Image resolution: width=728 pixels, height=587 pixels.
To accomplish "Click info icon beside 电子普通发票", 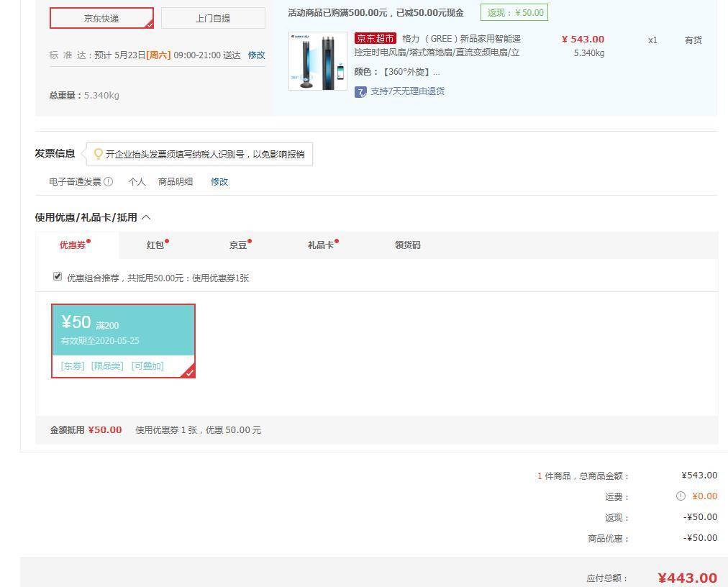I will tap(108, 181).
